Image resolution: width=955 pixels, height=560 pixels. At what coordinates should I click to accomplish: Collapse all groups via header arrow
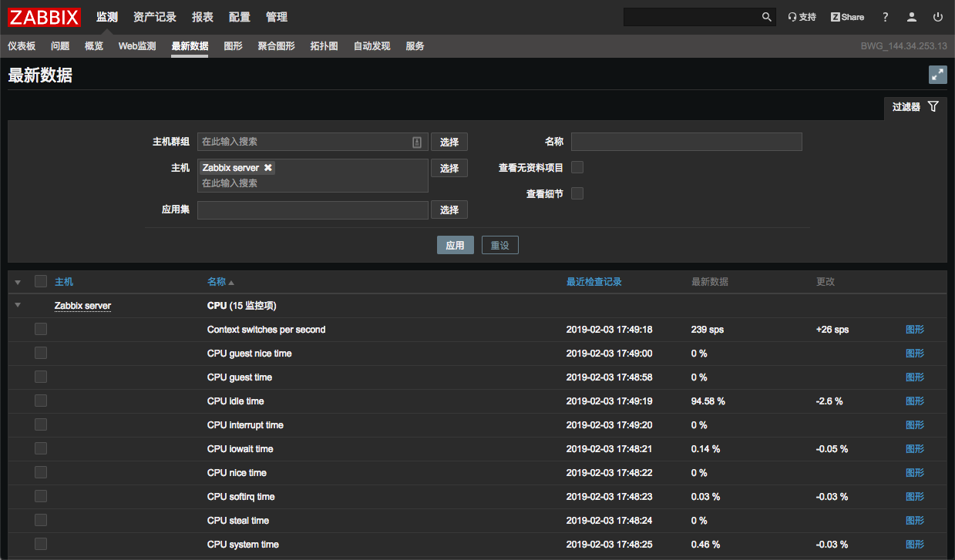(x=18, y=283)
